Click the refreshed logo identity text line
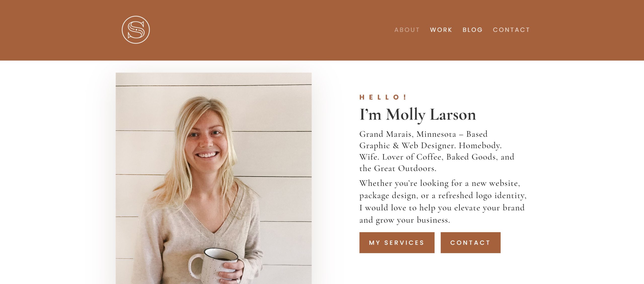 pyautogui.click(x=443, y=196)
